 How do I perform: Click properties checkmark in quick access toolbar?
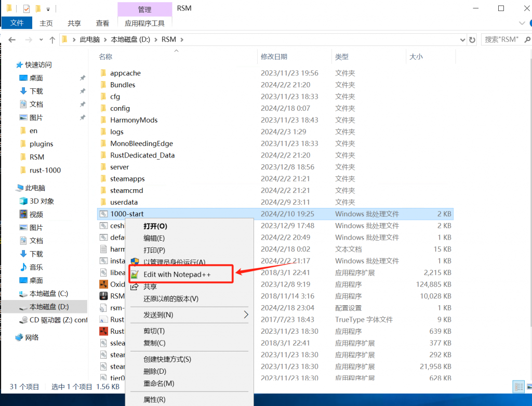coord(26,9)
